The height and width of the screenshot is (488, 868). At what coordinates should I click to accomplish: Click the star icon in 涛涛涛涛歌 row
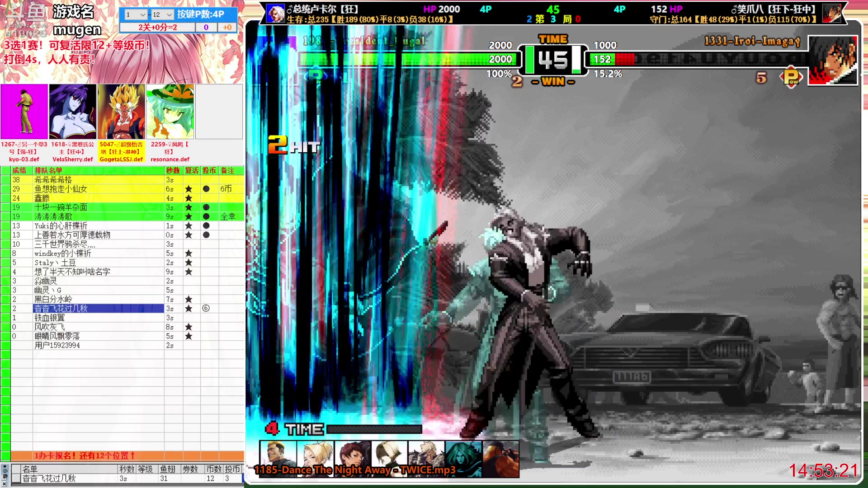point(189,216)
